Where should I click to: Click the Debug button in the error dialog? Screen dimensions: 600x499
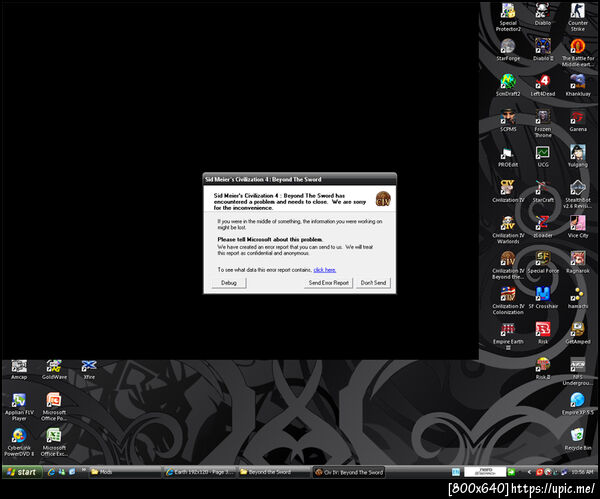(x=229, y=283)
